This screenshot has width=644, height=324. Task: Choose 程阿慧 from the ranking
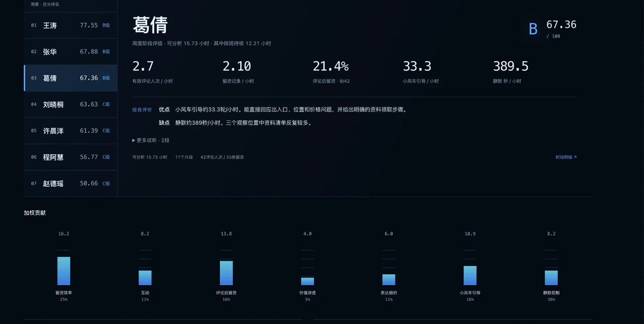tap(70, 157)
